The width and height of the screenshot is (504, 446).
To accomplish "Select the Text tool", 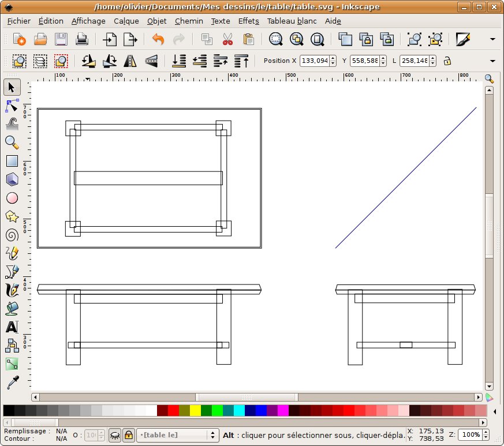I will coord(12,327).
